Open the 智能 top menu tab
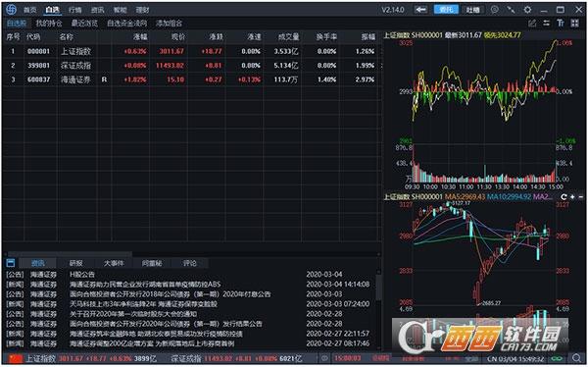The width and height of the screenshot is (588, 367). click(120, 10)
